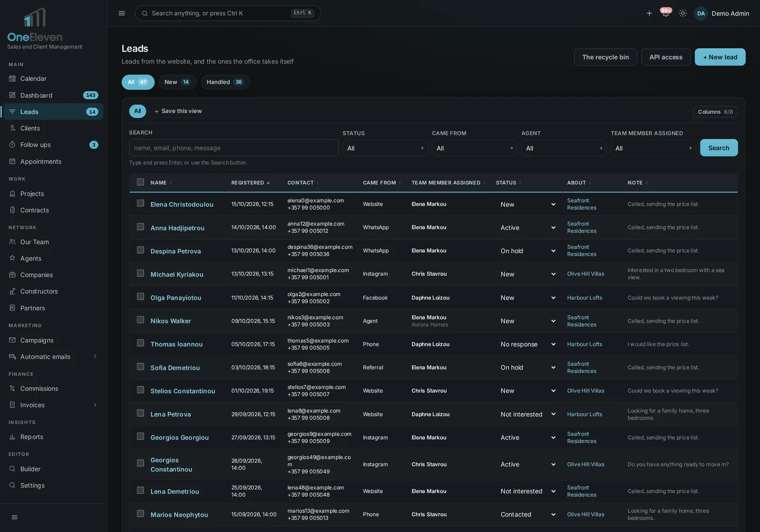
Task: Select the All 47 leads tab
Action: (x=138, y=82)
